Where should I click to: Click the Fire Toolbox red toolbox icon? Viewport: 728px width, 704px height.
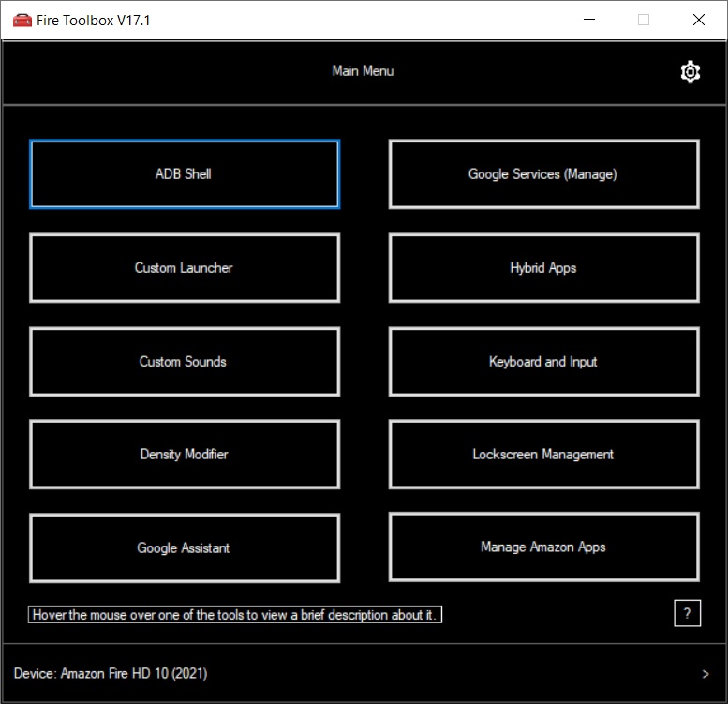click(22, 21)
